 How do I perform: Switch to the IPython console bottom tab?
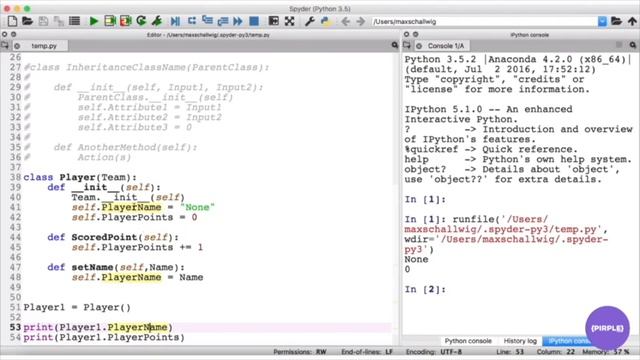(x=568, y=341)
